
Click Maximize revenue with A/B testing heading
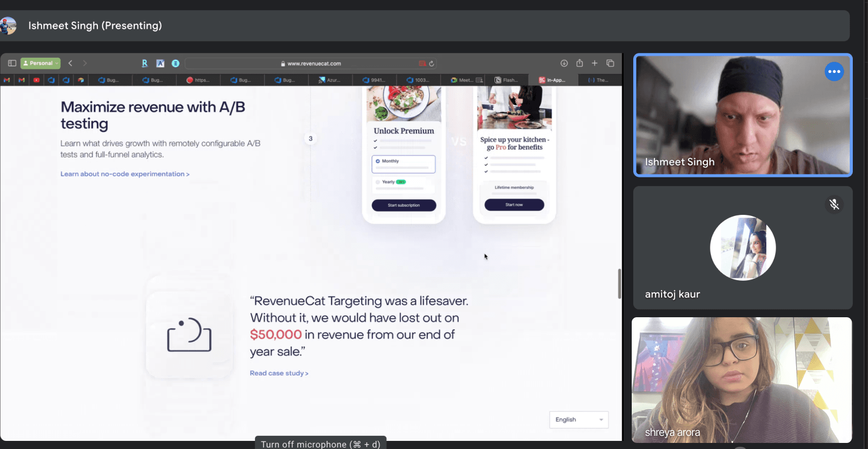153,115
